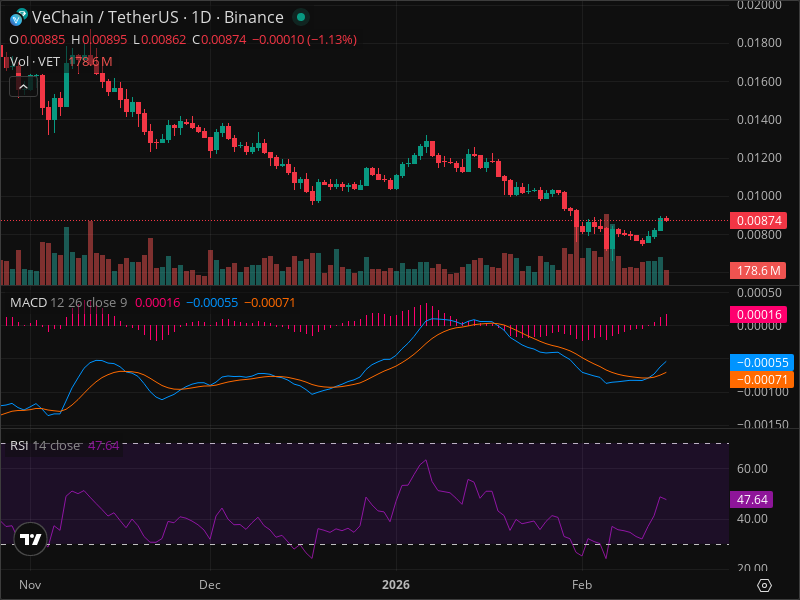Click the 1D interval label
The width and height of the screenshot is (800, 600).
click(201, 17)
